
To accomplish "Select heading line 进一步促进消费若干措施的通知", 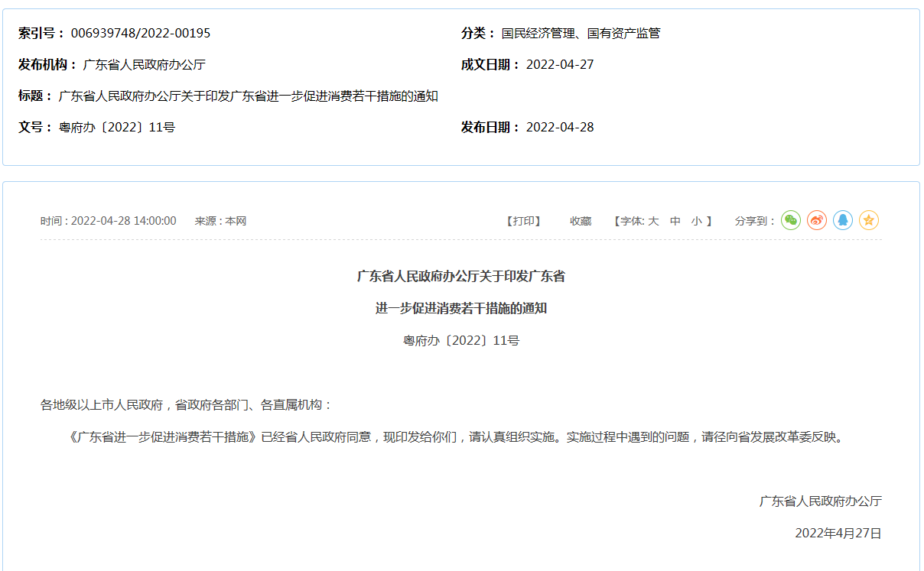I will [x=461, y=308].
